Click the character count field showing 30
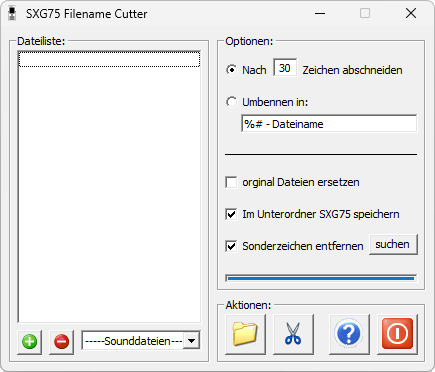The height and width of the screenshot is (372, 435). click(x=285, y=68)
